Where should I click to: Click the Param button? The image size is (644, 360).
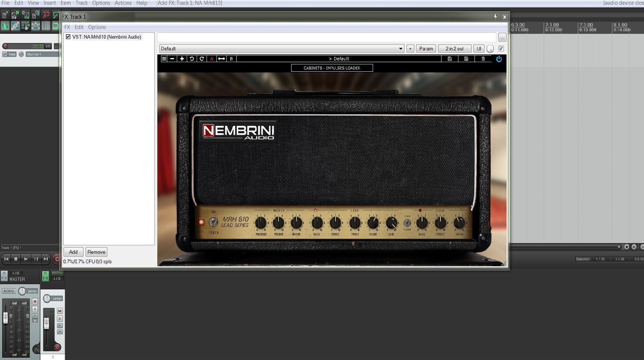coord(426,49)
